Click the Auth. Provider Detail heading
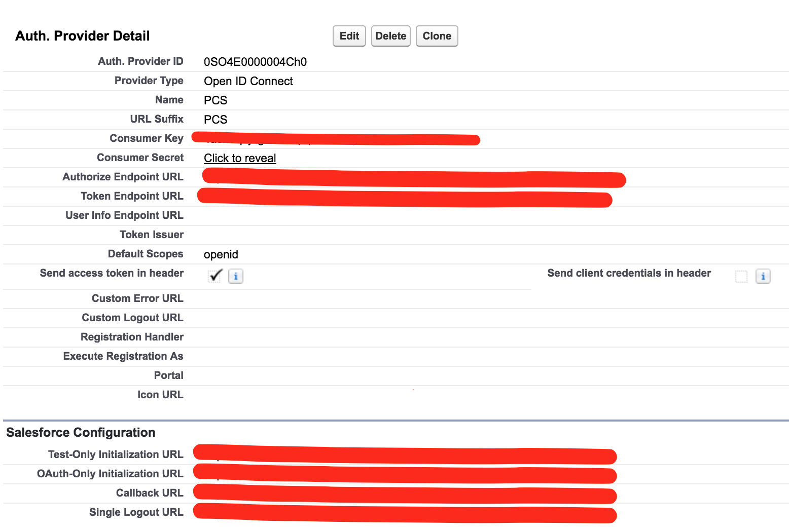 point(83,35)
